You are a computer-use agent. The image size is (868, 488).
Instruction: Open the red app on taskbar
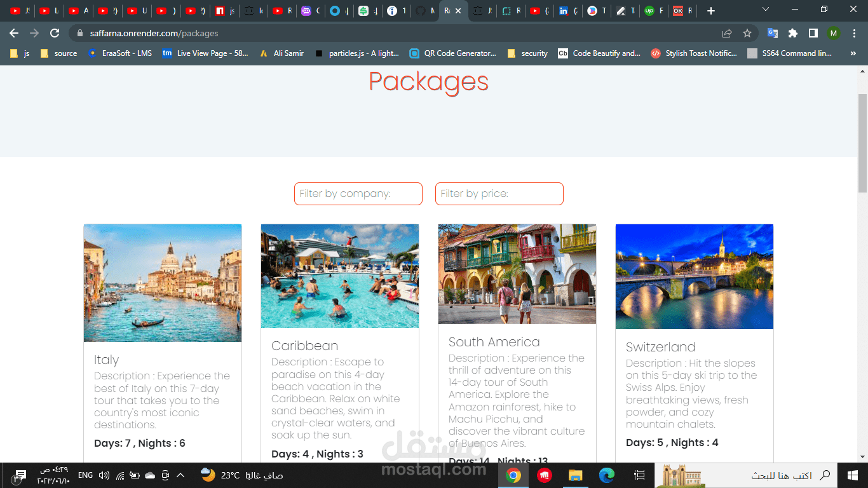tap(545, 475)
